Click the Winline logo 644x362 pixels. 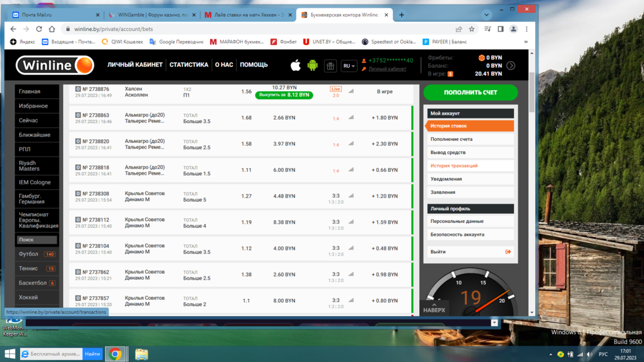point(55,65)
